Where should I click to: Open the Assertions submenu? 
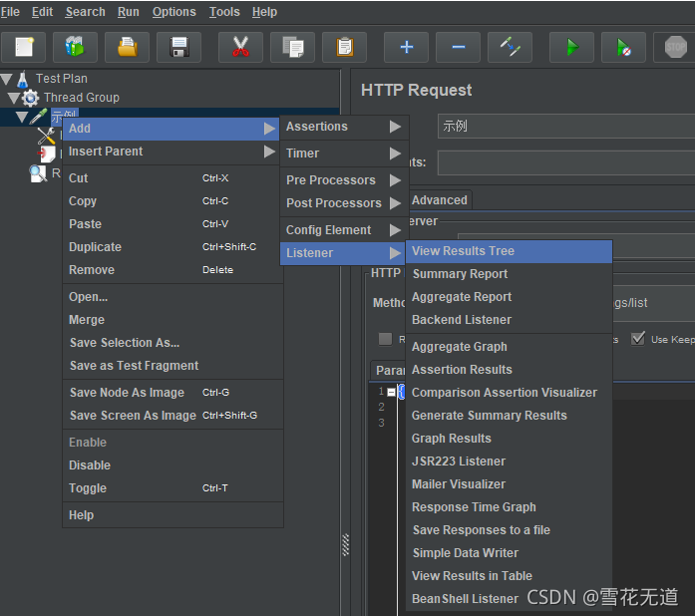pos(344,127)
